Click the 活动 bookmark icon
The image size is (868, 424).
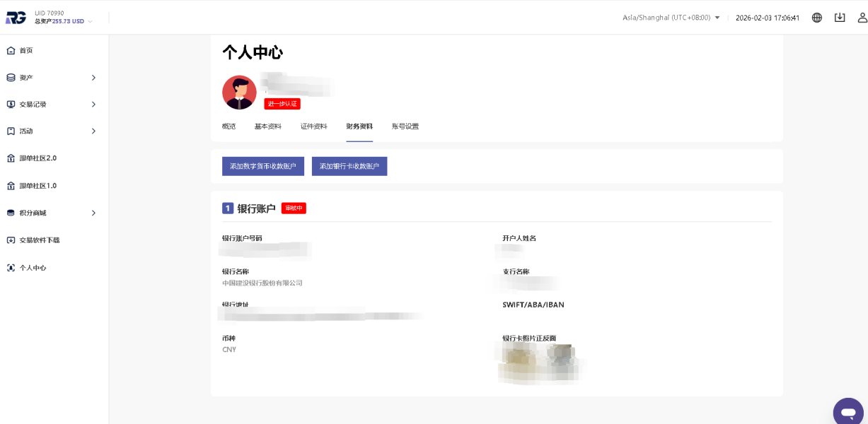click(x=11, y=131)
